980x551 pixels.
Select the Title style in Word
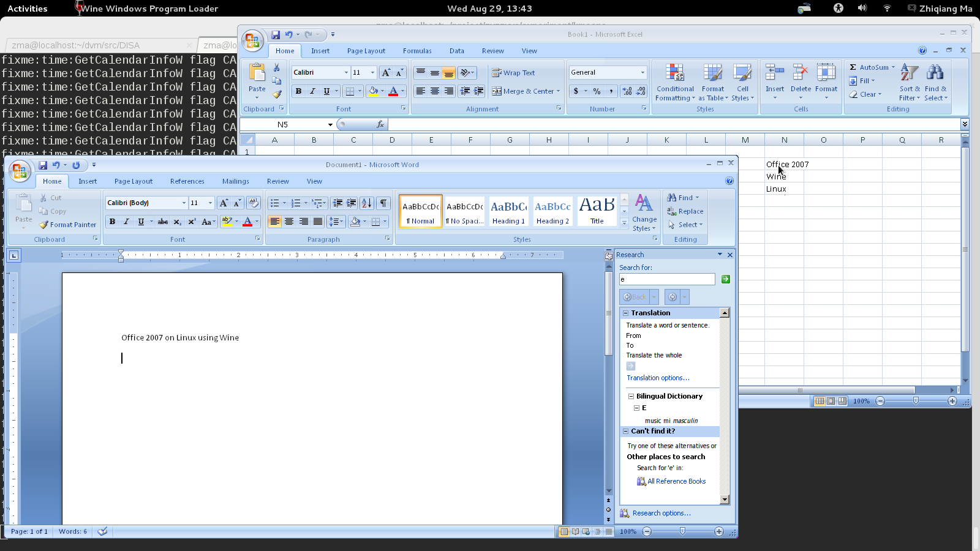[x=597, y=211]
